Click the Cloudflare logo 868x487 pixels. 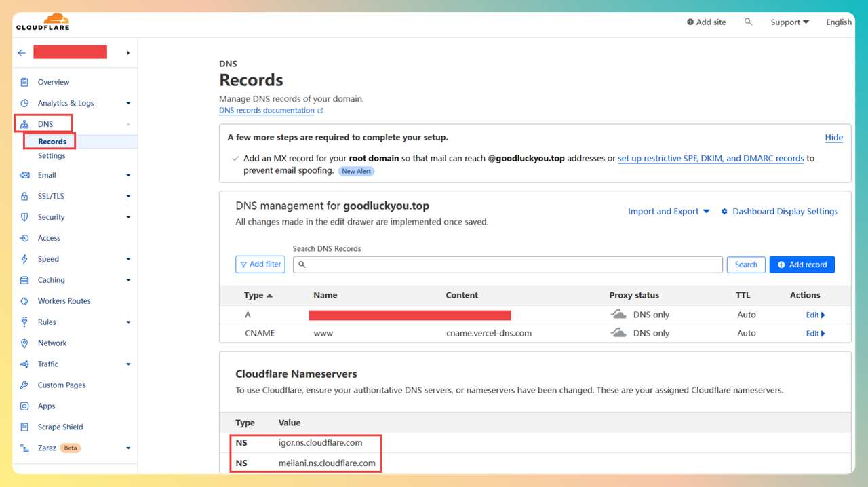43,22
